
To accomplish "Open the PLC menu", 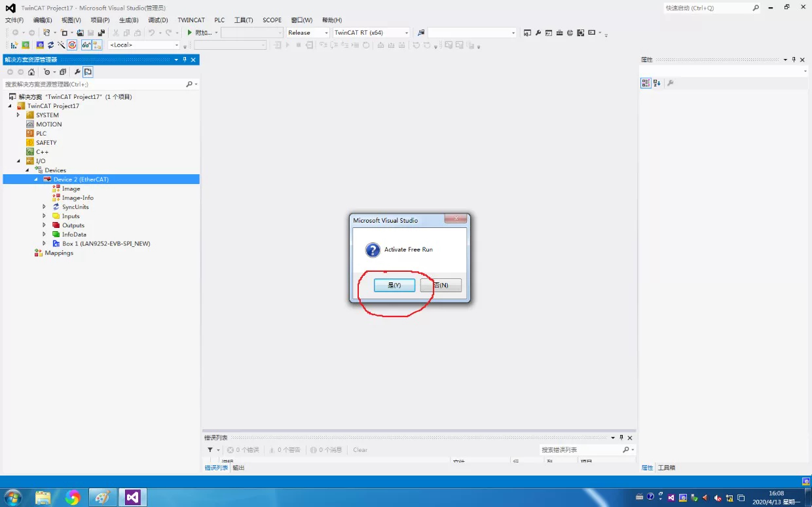I will (219, 20).
